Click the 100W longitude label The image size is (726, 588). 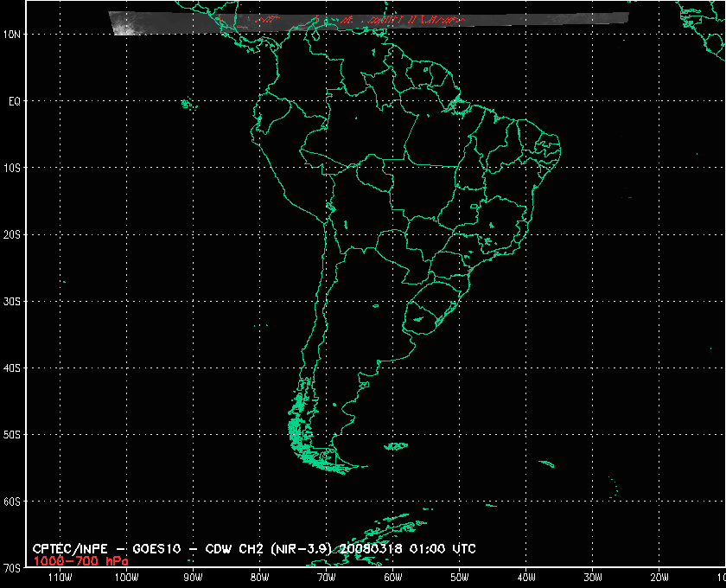127,578
